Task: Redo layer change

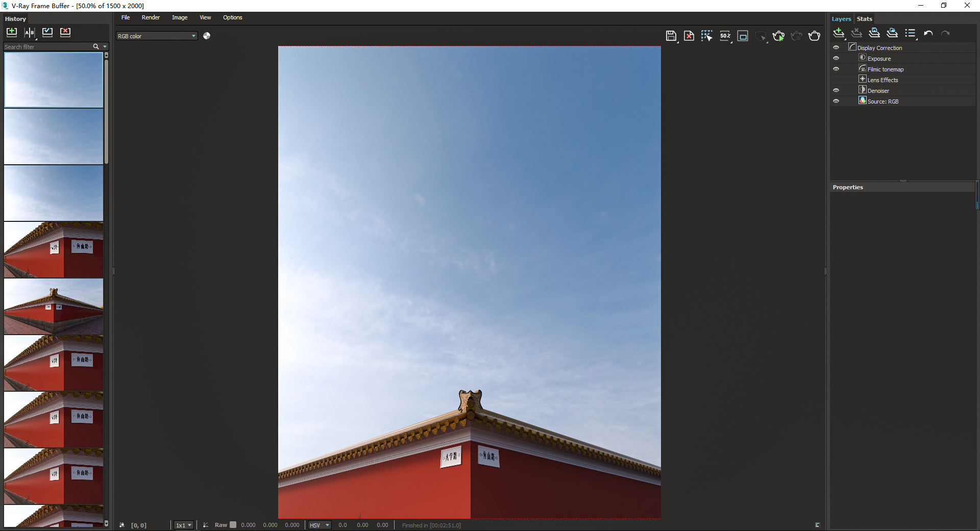Action: pyautogui.click(x=945, y=33)
